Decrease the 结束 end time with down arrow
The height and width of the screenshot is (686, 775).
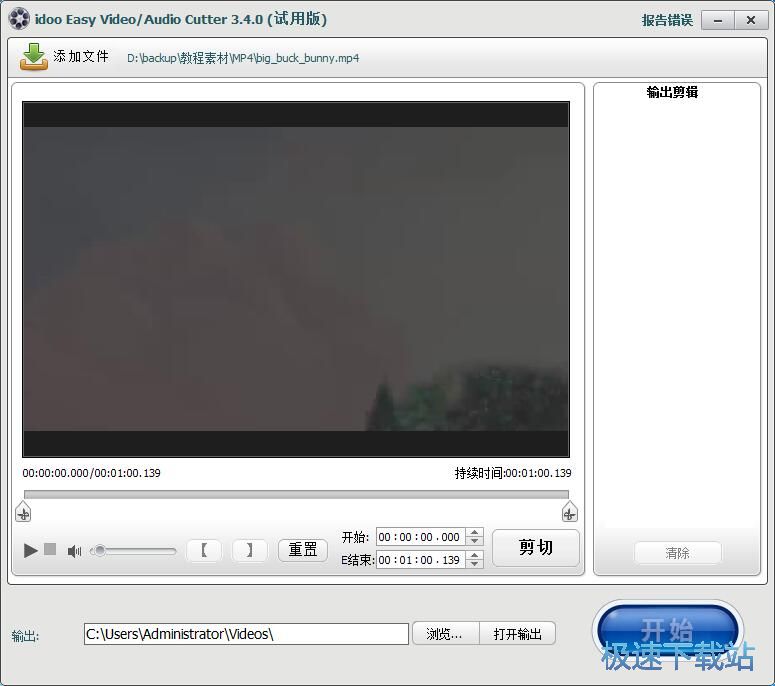point(474,564)
